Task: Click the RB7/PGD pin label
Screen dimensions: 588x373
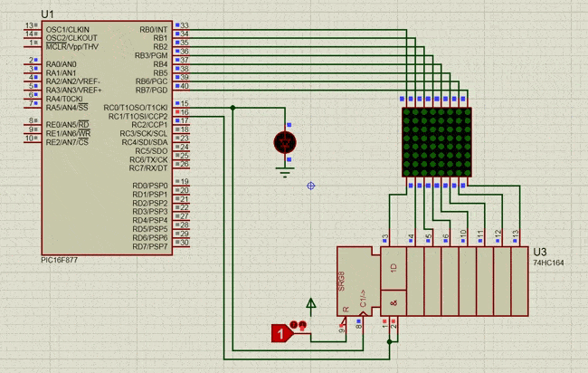Action: tap(152, 90)
